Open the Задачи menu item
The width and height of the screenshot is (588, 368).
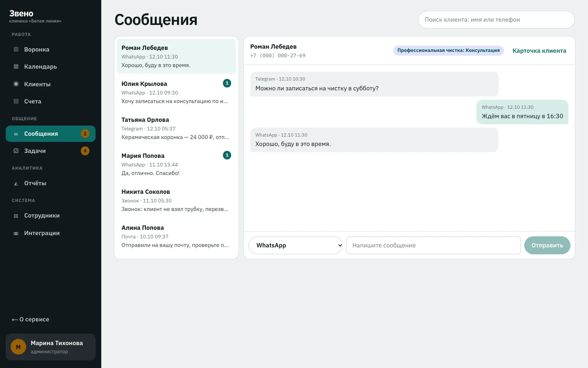pos(51,151)
